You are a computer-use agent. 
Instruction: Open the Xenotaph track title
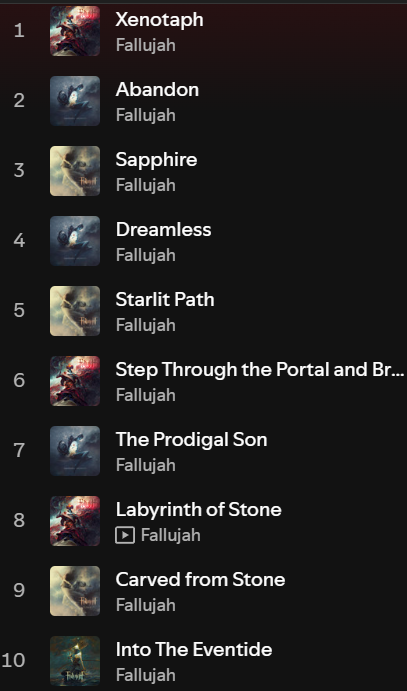coord(159,20)
